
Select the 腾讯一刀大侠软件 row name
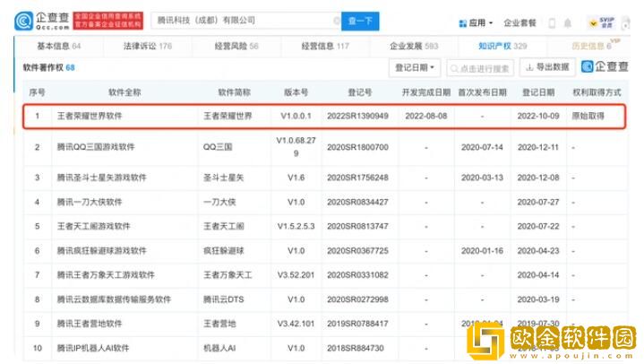click(x=90, y=202)
